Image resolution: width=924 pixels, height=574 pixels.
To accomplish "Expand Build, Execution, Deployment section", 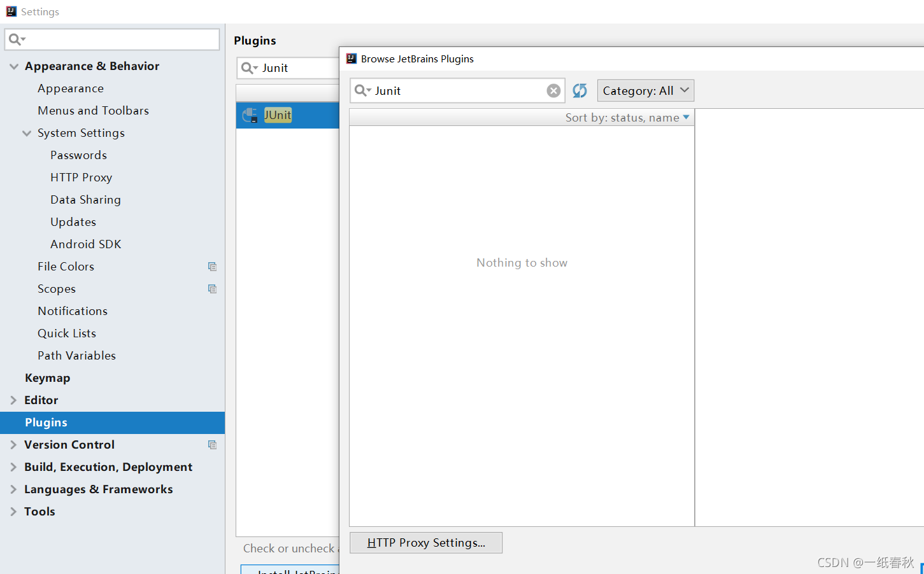I will (13, 467).
